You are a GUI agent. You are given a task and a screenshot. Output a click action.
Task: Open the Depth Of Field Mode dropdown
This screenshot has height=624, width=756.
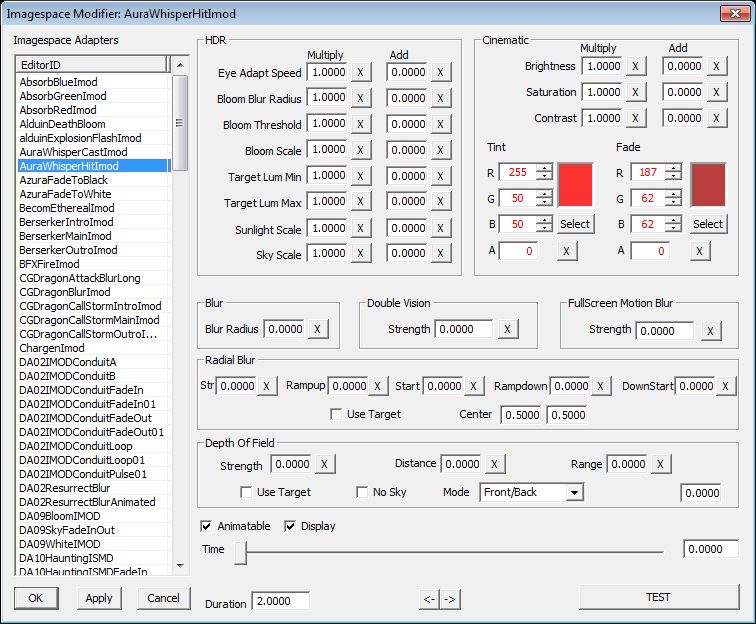pyautogui.click(x=574, y=493)
